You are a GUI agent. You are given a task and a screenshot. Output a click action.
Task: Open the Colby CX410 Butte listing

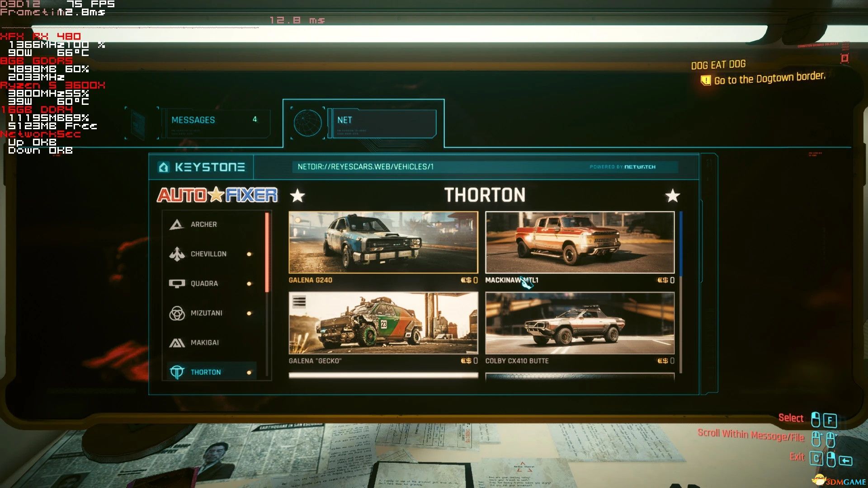coord(580,323)
